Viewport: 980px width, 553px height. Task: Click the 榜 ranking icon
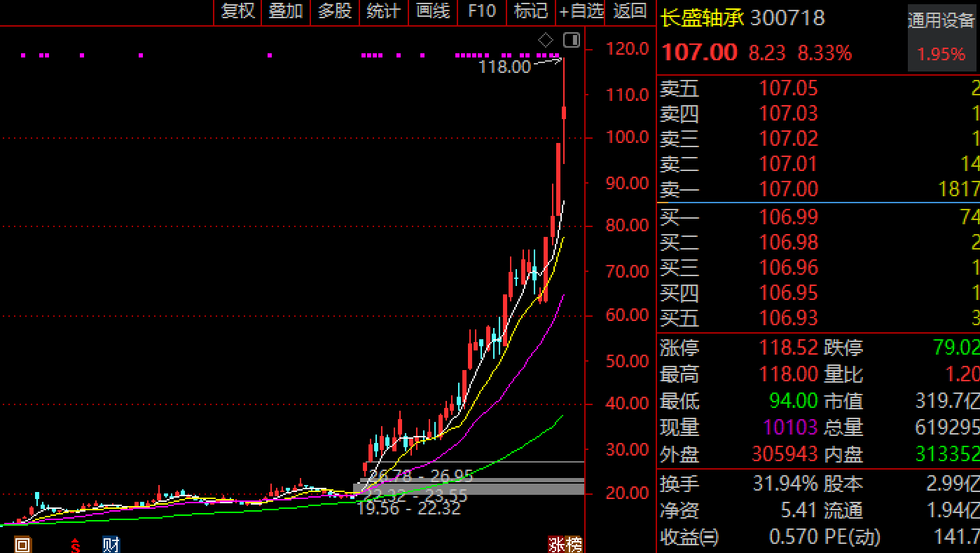tap(574, 545)
